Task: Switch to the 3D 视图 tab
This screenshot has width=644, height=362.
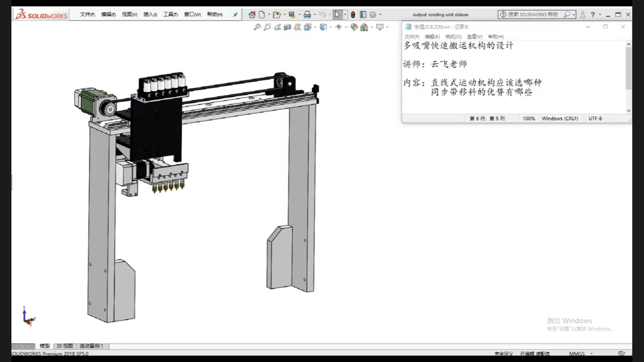Action: point(65,346)
